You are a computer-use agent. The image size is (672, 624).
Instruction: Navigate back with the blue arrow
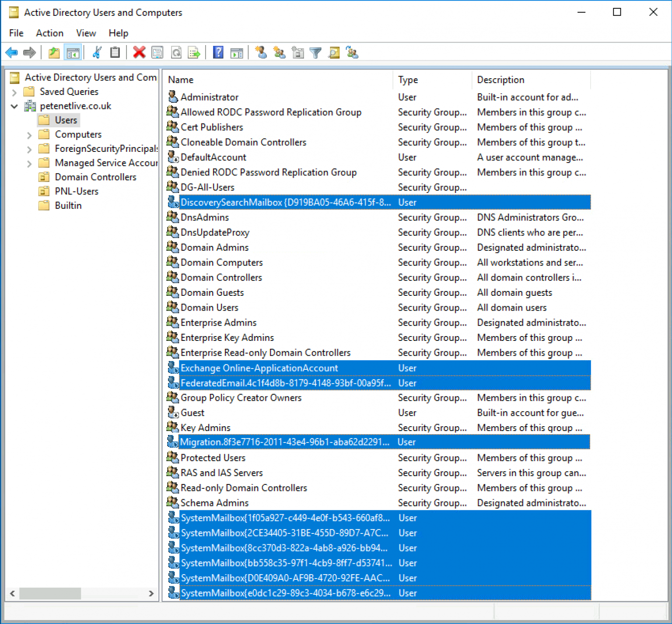(11, 53)
